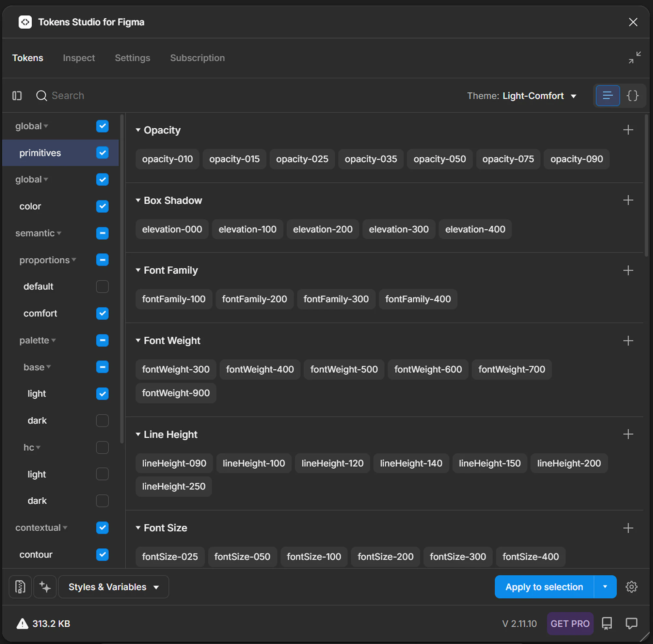Open the Subscription tab
This screenshot has width=653, height=644.
coord(198,58)
